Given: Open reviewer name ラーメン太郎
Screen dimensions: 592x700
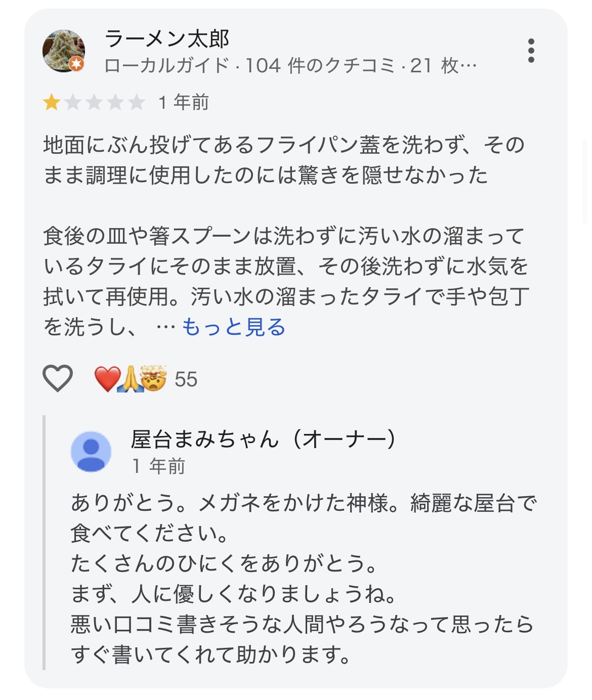Looking at the screenshot, I should pos(167,39).
